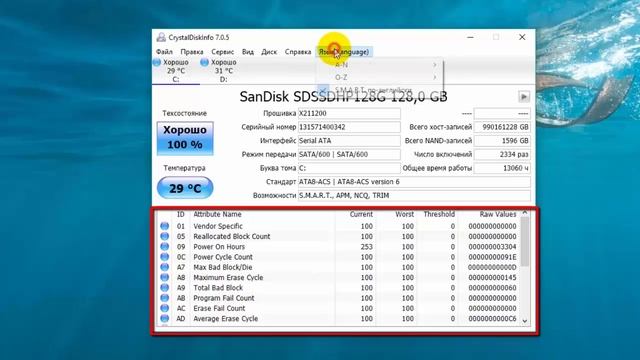Image resolution: width=640 pixels, height=360 pixels.
Task: Click the SanDisk SDSSDHP128G 128,0 GB title
Action: (x=343, y=97)
